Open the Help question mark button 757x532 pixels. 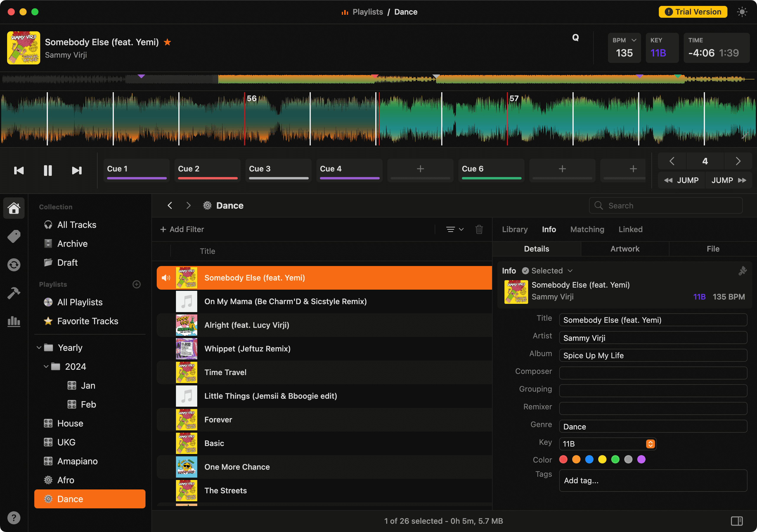coord(14,518)
